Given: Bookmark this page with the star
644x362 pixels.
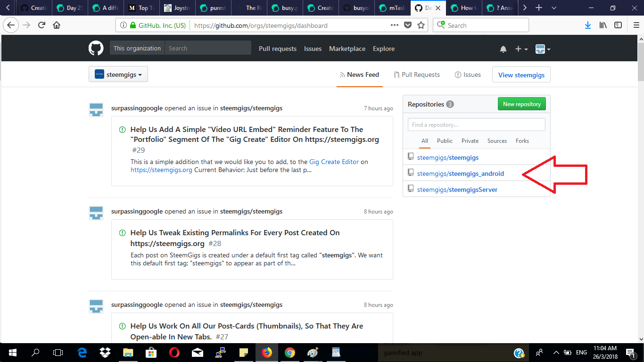Looking at the screenshot, I should click(421, 25).
